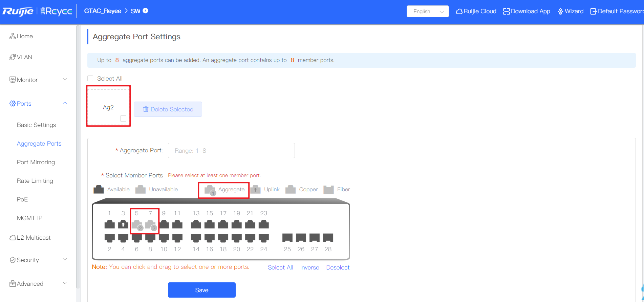Open MGMT IP page
Screen dimensions: 644x302
pyautogui.click(x=29, y=218)
